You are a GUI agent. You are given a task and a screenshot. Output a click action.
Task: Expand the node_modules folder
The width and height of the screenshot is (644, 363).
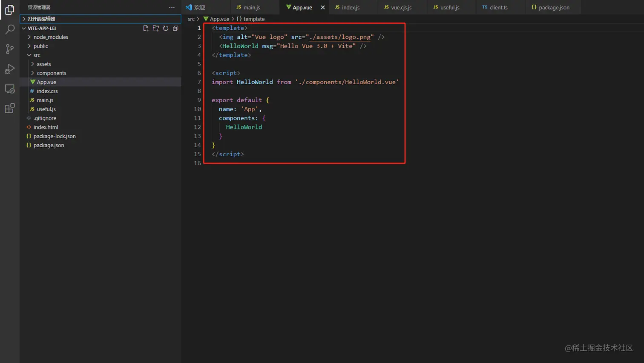point(50,37)
